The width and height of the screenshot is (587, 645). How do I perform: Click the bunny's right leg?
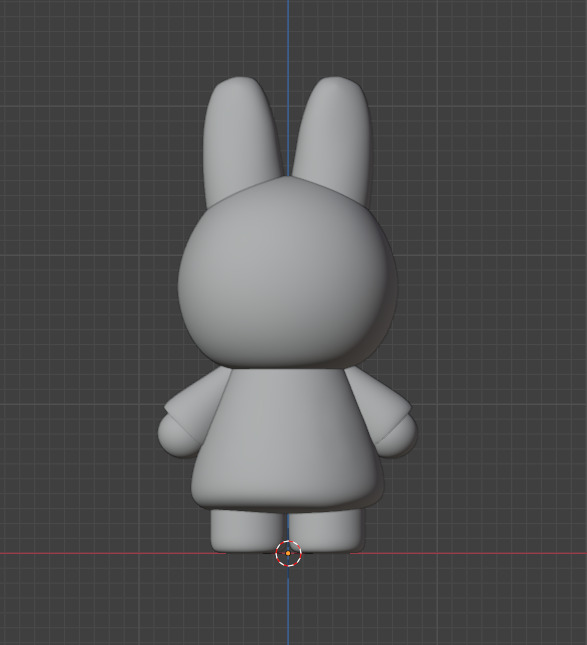[x=326, y=531]
